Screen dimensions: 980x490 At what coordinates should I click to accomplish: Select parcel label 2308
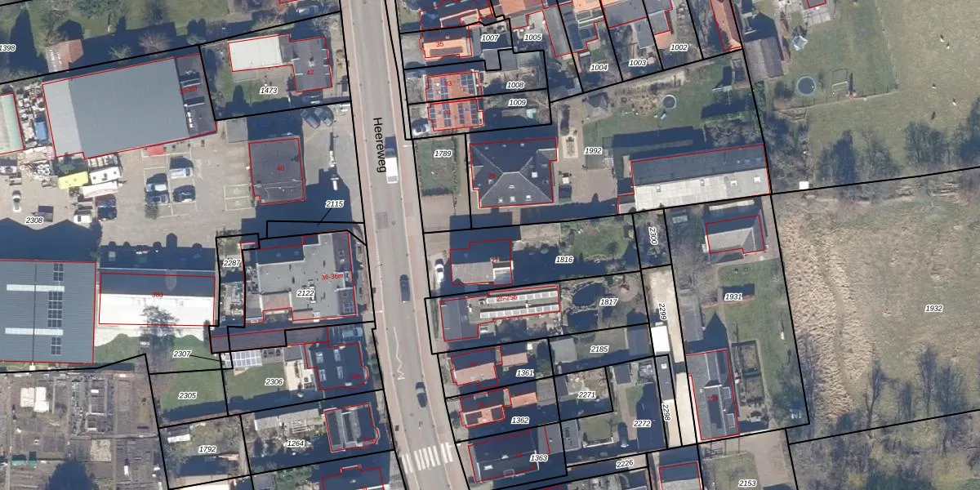pyautogui.click(x=34, y=220)
